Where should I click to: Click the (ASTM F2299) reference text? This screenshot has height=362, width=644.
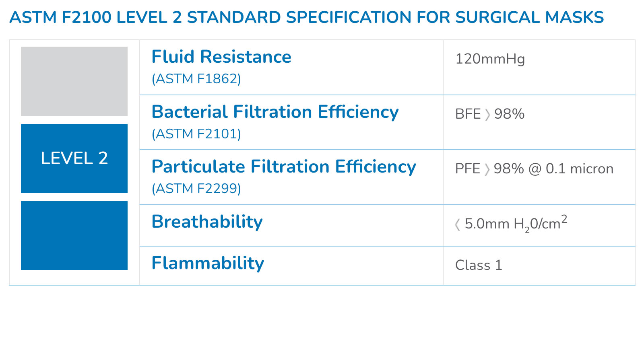196,189
